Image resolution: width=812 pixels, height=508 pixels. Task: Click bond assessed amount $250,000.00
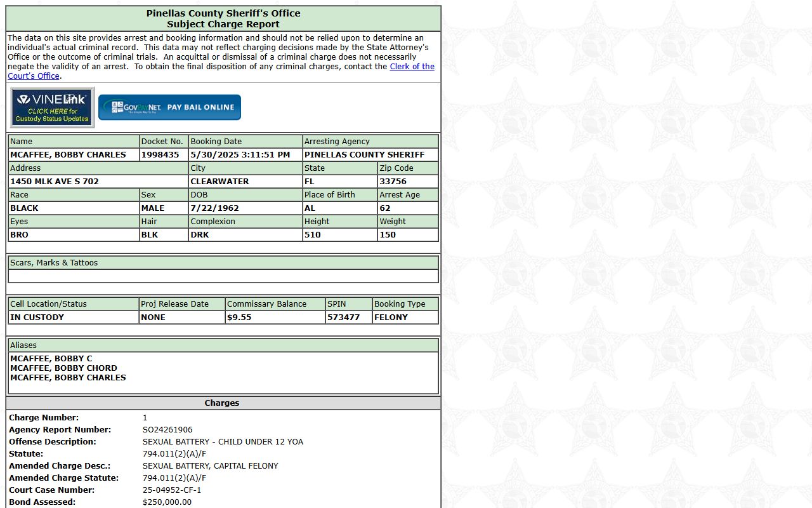[167, 502]
